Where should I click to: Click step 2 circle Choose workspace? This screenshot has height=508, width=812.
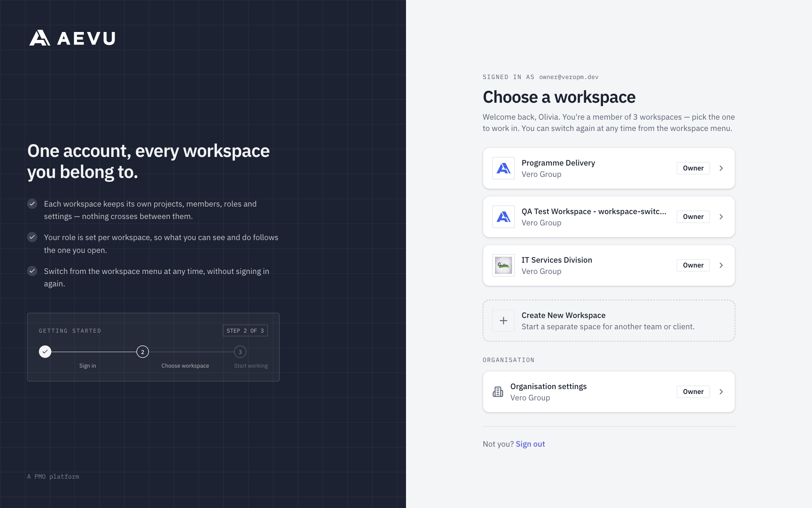pyautogui.click(x=142, y=352)
